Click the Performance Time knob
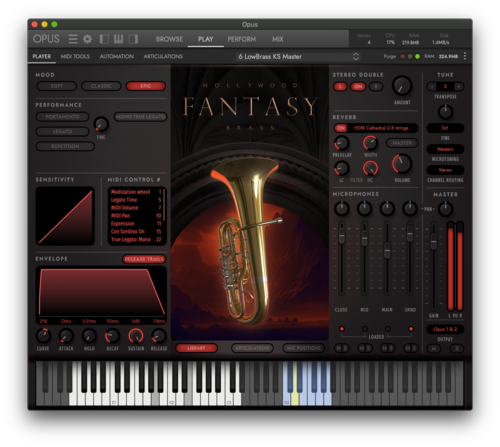The height and width of the screenshot is (447, 500). pos(101,124)
